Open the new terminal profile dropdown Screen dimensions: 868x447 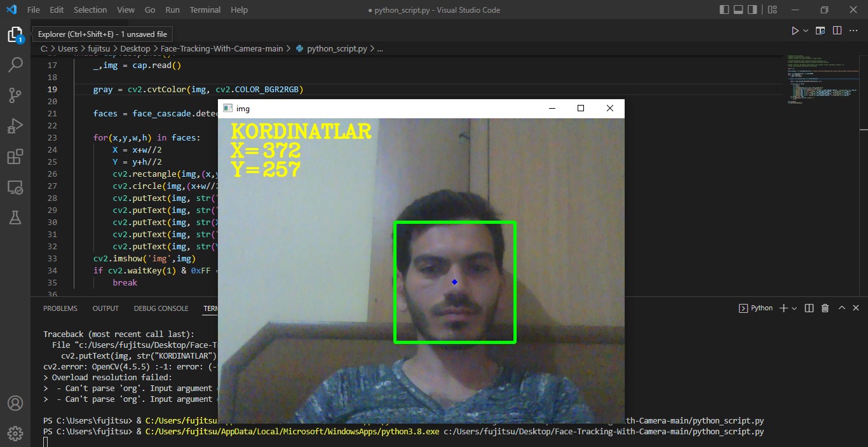[794, 308]
